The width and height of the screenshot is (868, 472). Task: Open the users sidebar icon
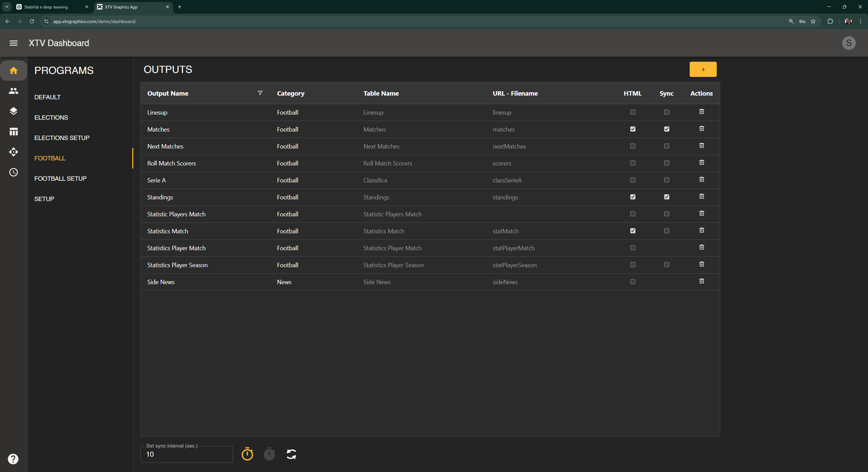pyautogui.click(x=14, y=91)
